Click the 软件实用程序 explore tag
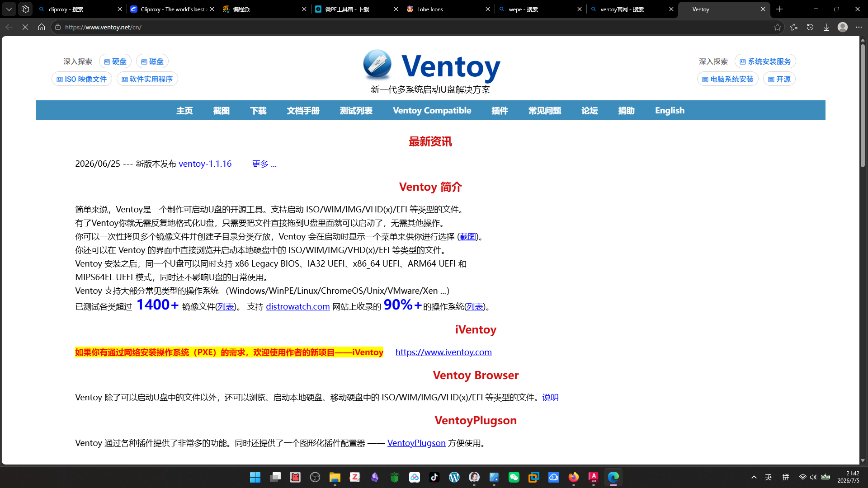 point(147,79)
